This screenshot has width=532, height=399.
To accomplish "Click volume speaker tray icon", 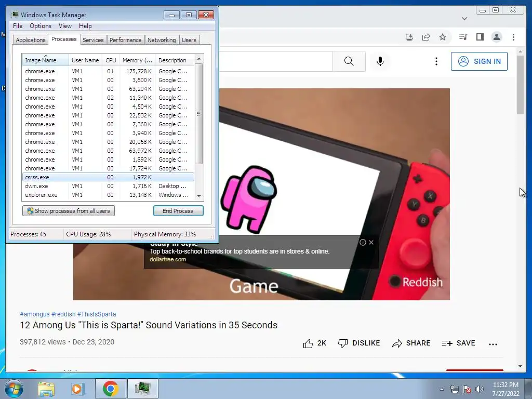I will tap(480, 389).
